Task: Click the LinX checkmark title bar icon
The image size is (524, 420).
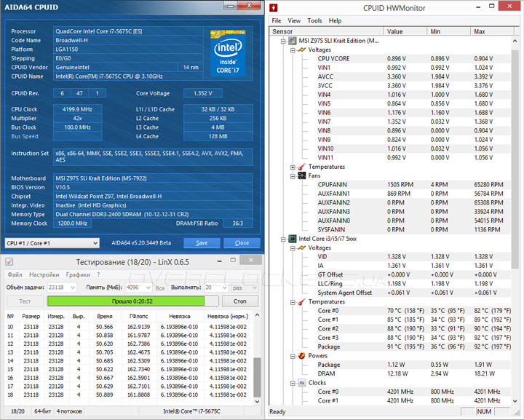Action: coord(9,261)
